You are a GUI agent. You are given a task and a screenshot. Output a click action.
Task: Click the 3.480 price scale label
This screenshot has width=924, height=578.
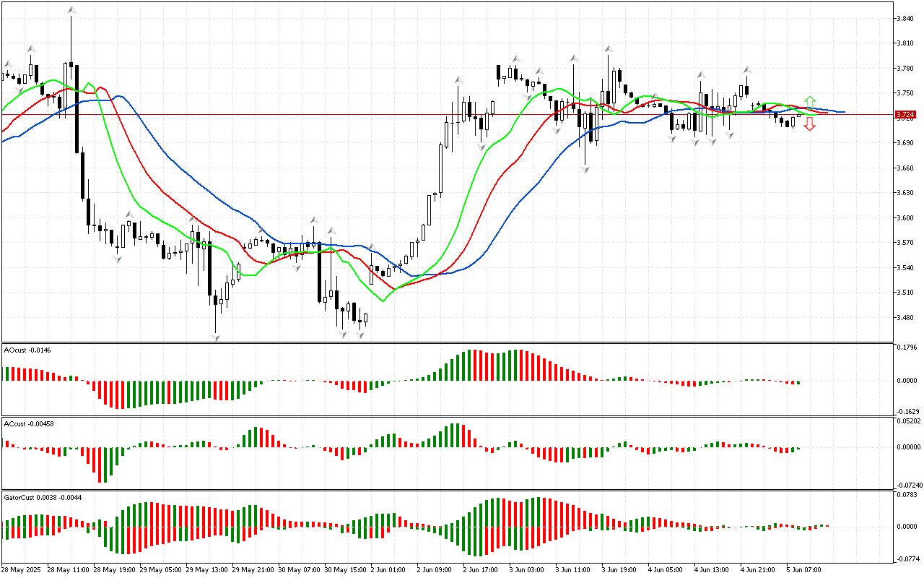click(x=905, y=317)
